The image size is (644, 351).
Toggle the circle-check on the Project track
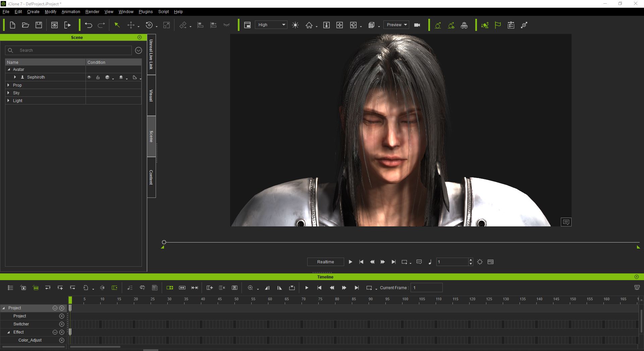55,308
